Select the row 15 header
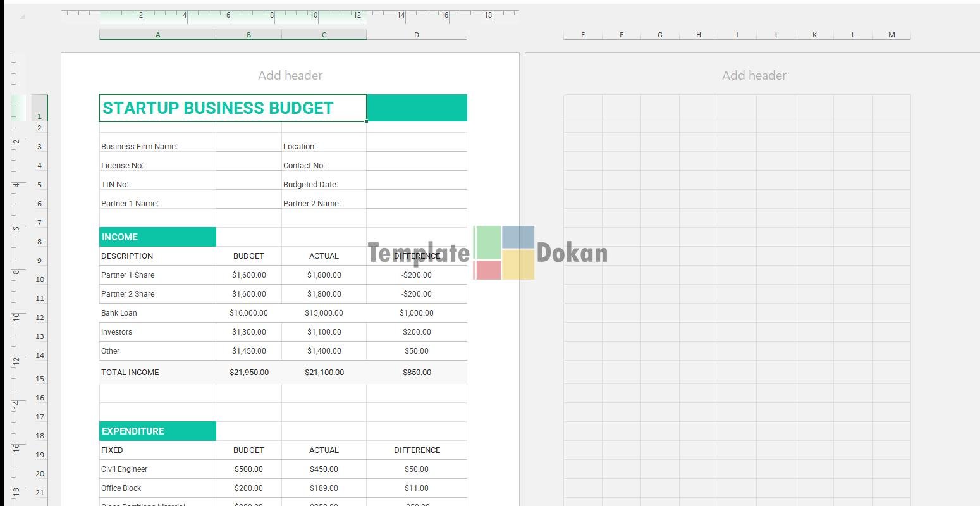Viewport: 980px width, 506px height. [x=40, y=379]
